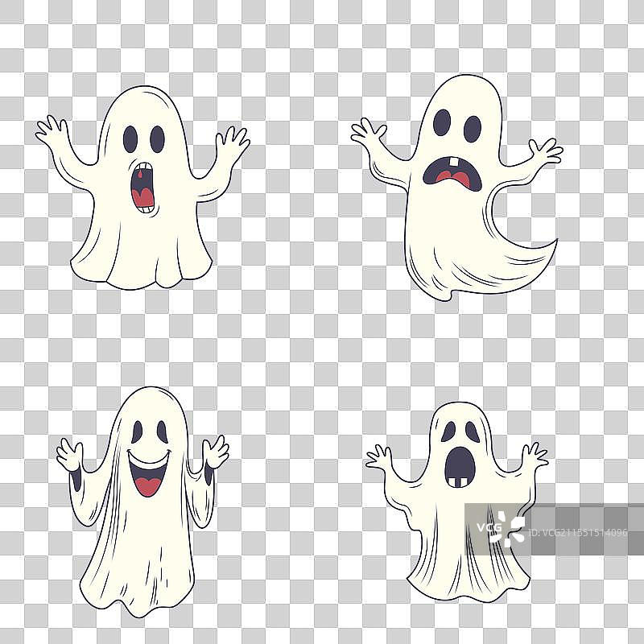The image size is (644, 644).
Task: Click the wavy bottom hem of top-left ghost
Action: point(141,272)
